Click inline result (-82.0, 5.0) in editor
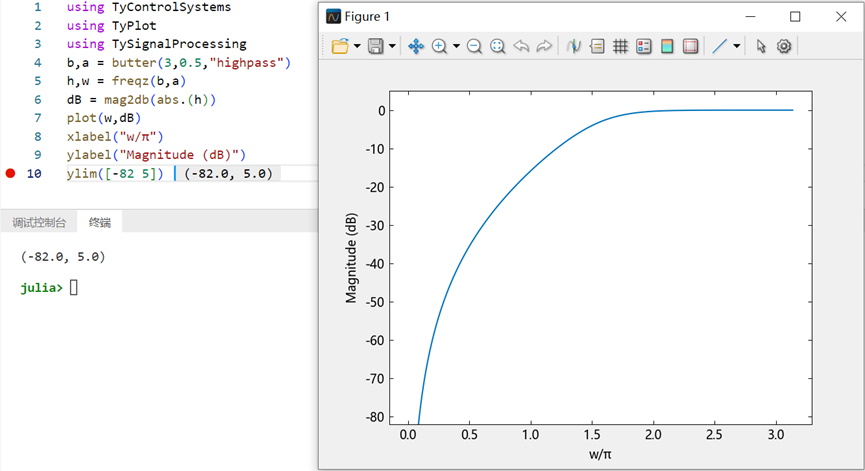 [x=228, y=173]
